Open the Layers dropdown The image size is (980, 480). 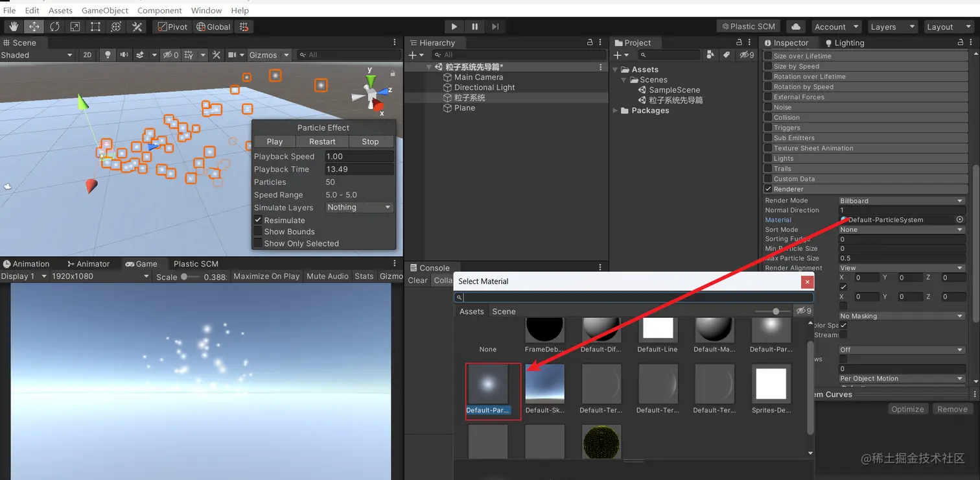click(x=892, y=27)
